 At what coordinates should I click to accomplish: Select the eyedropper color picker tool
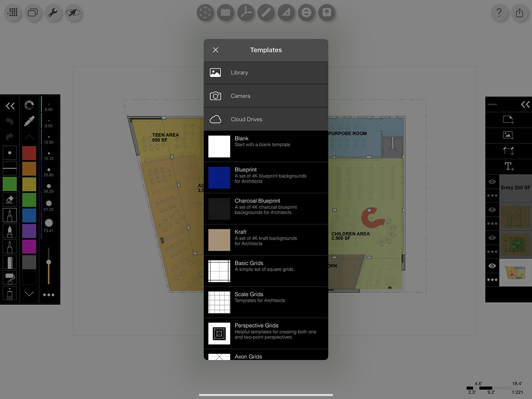click(x=29, y=121)
